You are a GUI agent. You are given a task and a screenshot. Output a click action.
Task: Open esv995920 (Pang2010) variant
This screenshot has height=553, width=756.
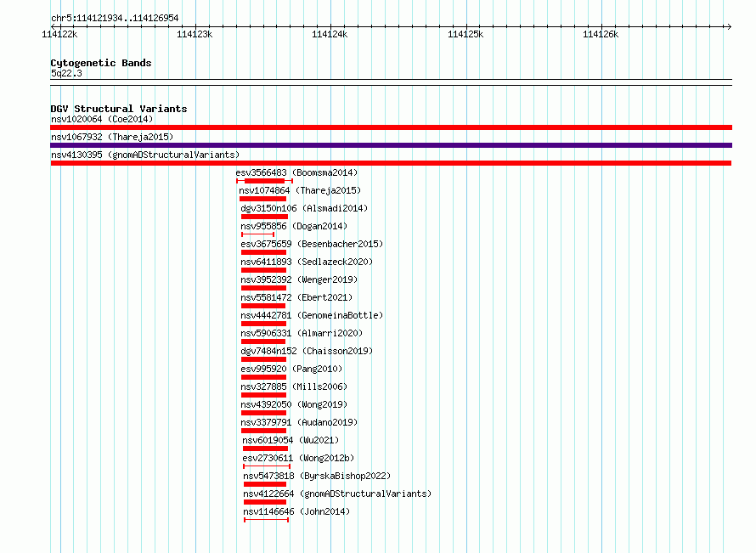(291, 369)
